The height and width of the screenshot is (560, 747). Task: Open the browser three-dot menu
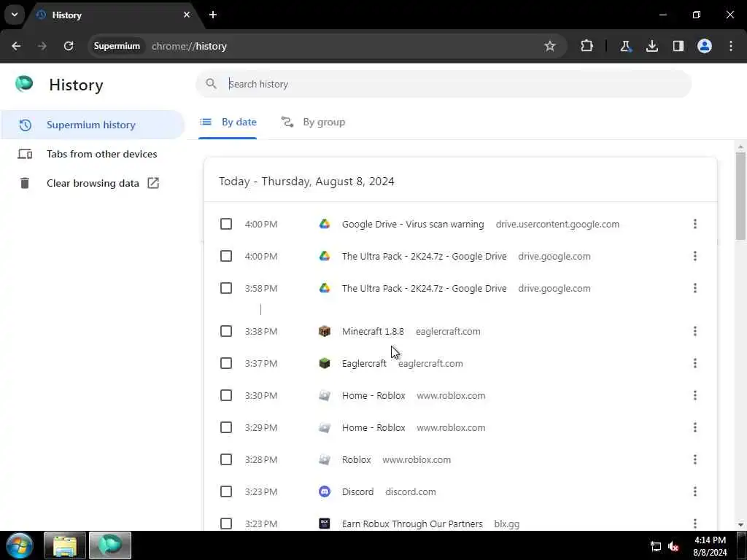(x=731, y=46)
